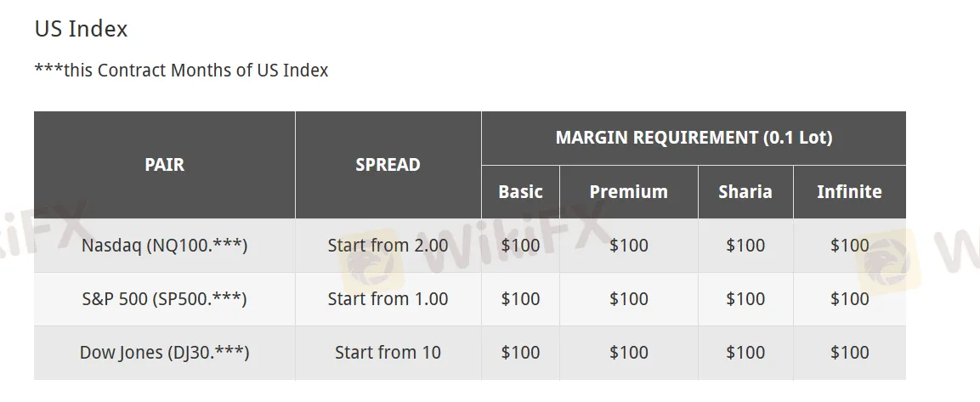Click Nasdaq's Infinite margin $100 cell

click(848, 246)
